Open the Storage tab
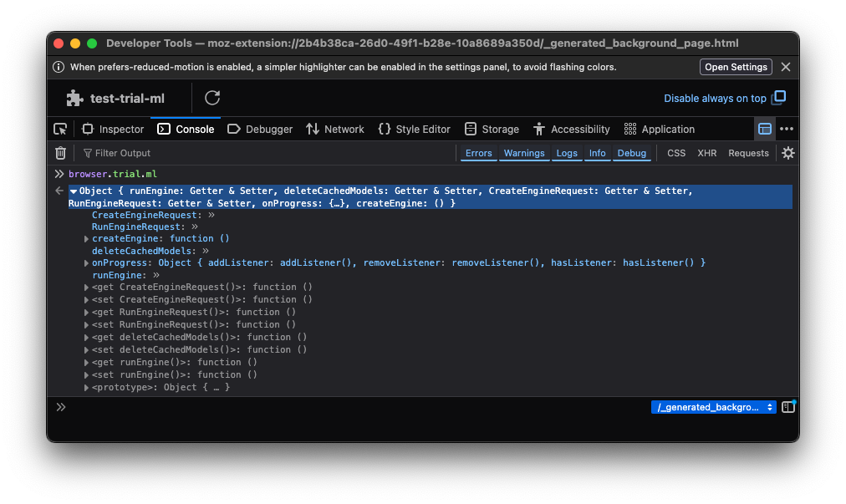The image size is (846, 504). pyautogui.click(x=492, y=129)
